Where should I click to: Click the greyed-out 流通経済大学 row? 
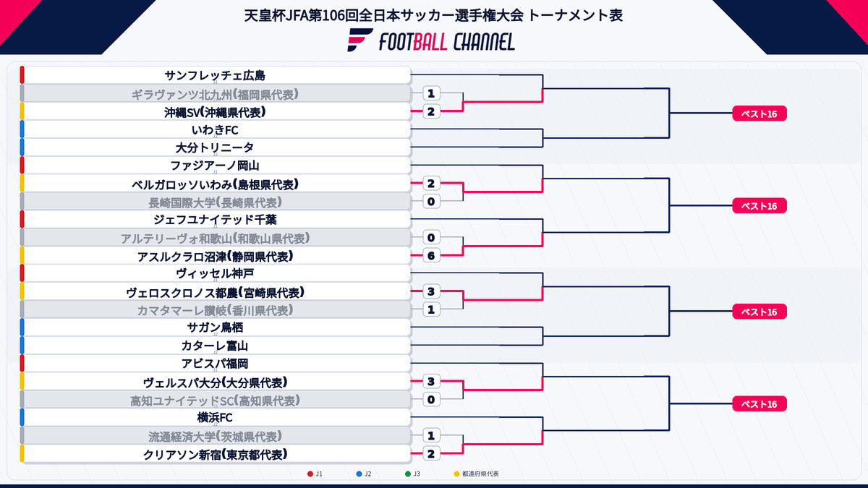pyautogui.click(x=216, y=435)
